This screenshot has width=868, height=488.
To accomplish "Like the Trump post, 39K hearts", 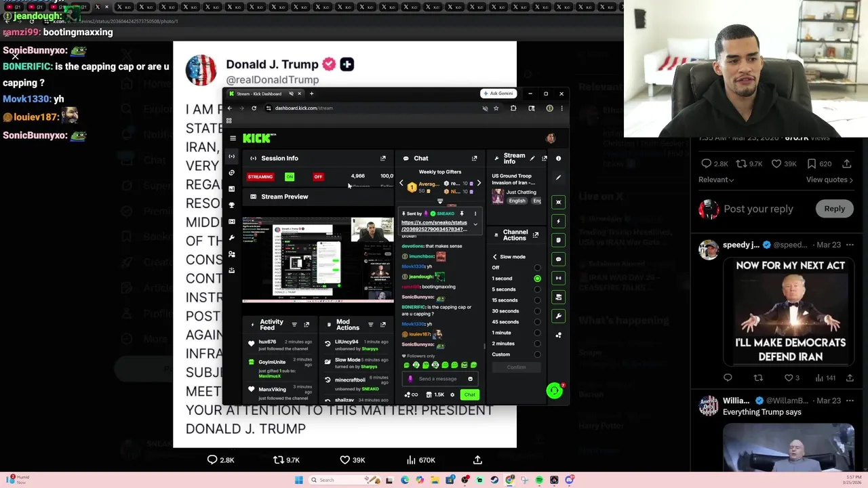I will [x=353, y=460].
